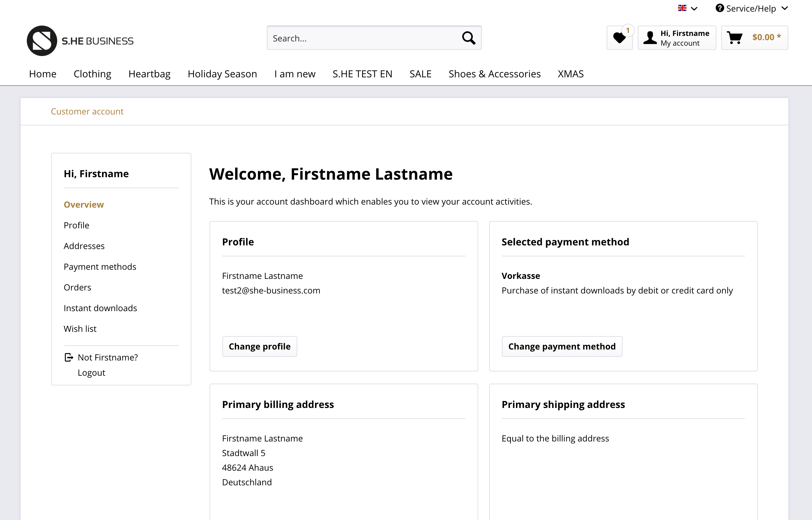Click the UK flag language icon
Screen dimensions: 812x520
(x=682, y=8)
